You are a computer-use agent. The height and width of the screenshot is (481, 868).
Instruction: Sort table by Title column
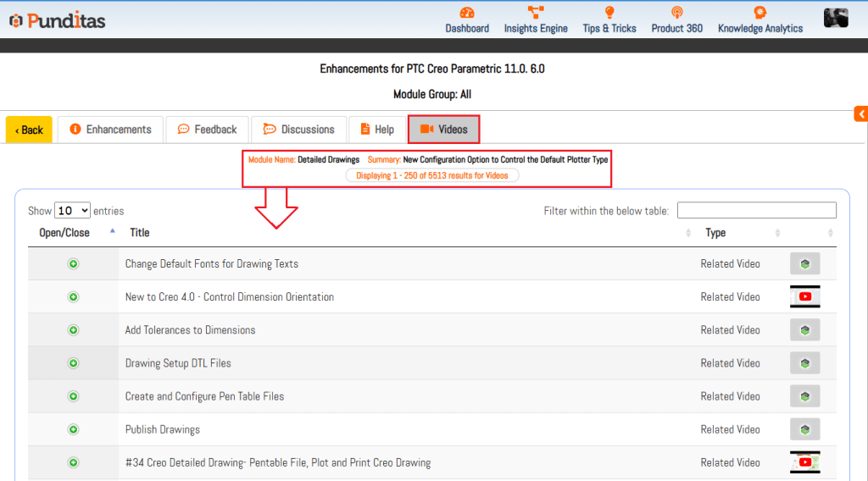point(140,233)
